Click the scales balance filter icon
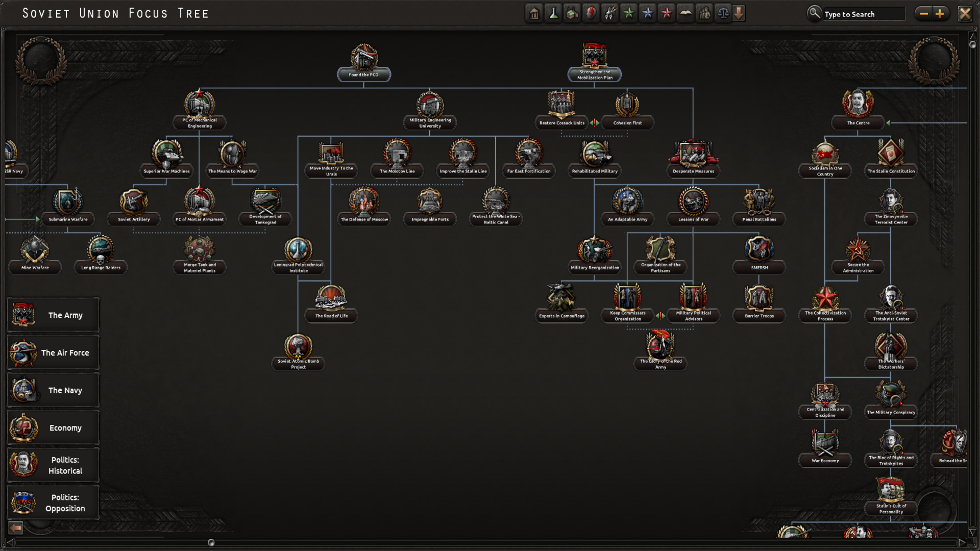Viewport: 980px width, 551px height. point(723,14)
